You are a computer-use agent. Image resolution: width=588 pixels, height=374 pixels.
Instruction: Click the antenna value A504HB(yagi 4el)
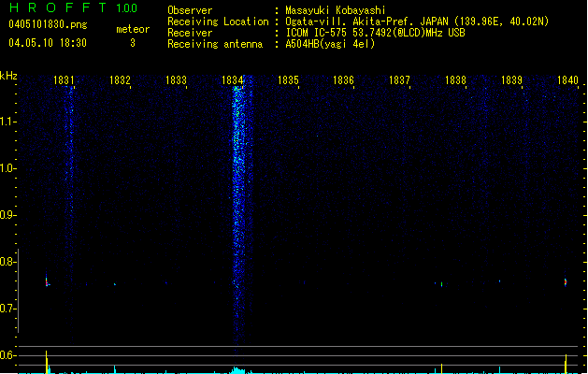[330, 44]
